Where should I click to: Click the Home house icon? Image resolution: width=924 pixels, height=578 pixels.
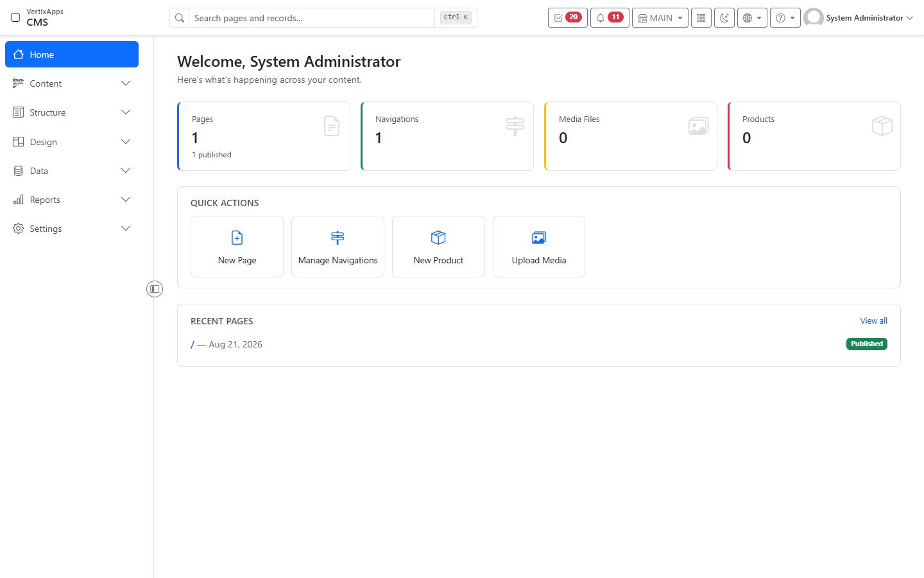(19, 55)
